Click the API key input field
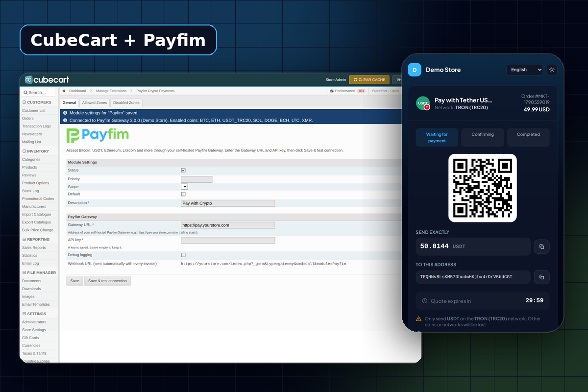 [228, 240]
